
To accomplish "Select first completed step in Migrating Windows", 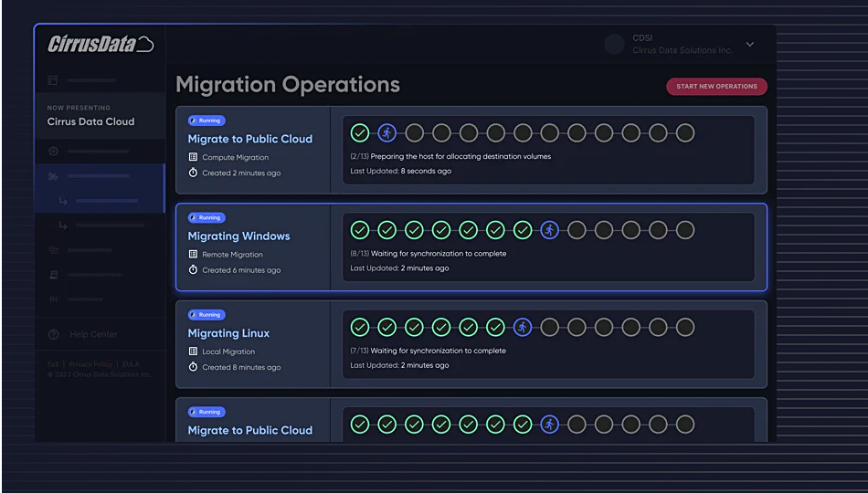I will point(360,230).
